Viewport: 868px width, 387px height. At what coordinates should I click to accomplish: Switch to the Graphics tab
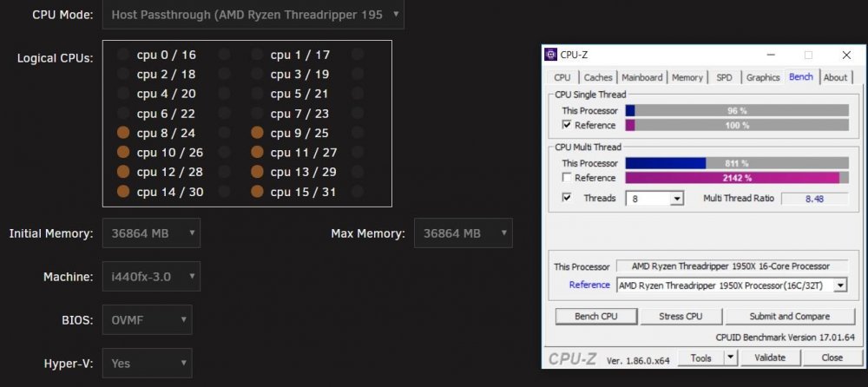point(763,77)
